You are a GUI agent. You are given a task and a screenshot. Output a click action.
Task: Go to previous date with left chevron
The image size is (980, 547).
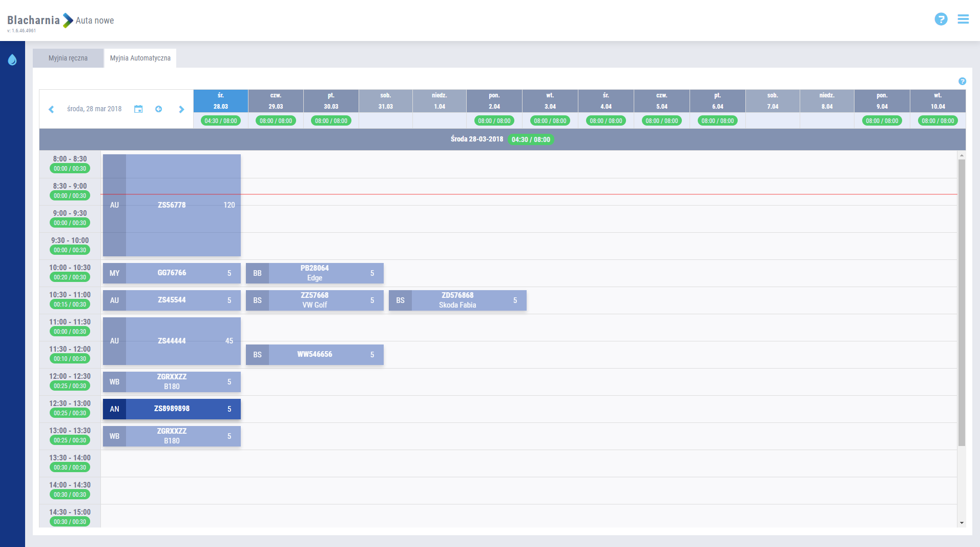click(51, 109)
